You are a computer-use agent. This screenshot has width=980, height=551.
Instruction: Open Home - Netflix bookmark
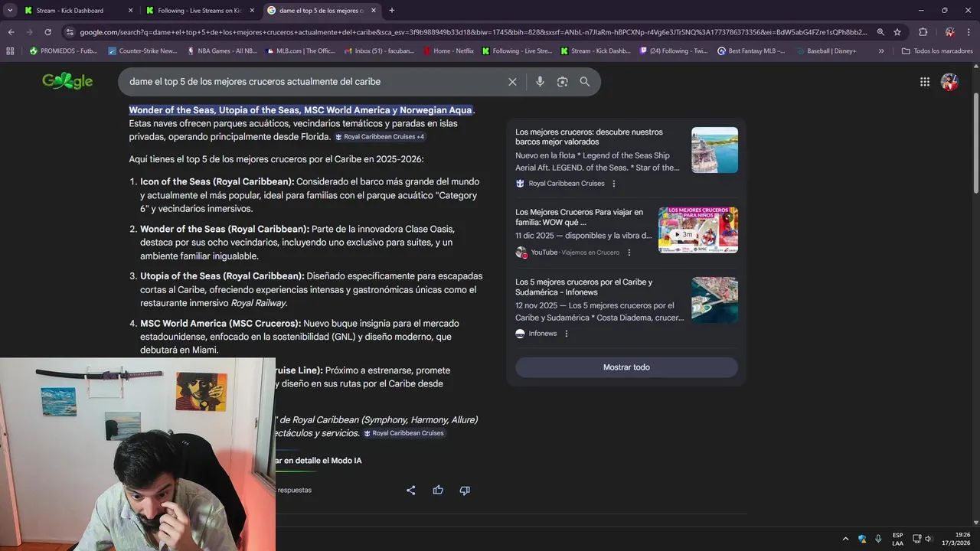pyautogui.click(x=449, y=51)
